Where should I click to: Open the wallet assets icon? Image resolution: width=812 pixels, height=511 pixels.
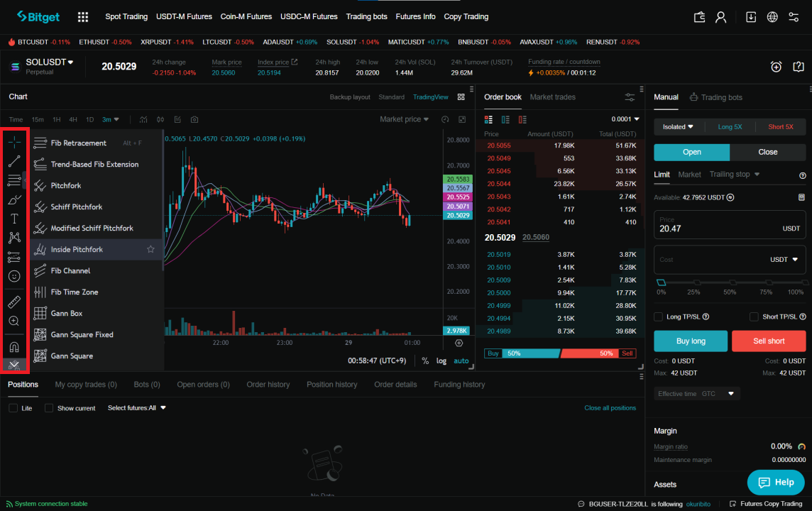coord(699,17)
